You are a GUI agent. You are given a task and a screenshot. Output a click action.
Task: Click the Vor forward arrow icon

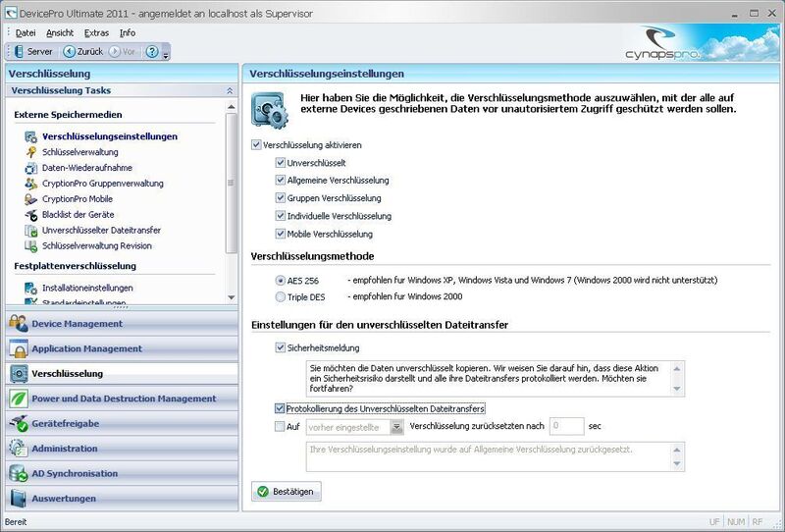pyautogui.click(x=115, y=52)
